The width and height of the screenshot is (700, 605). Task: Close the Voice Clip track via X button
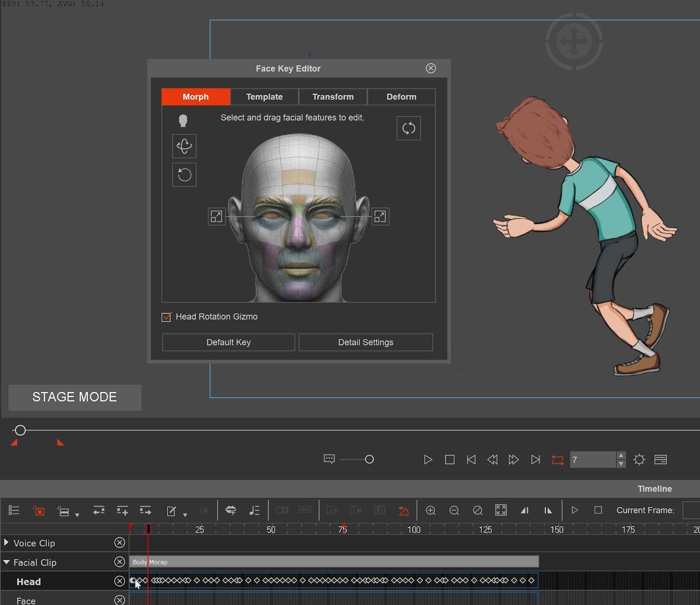tap(119, 543)
